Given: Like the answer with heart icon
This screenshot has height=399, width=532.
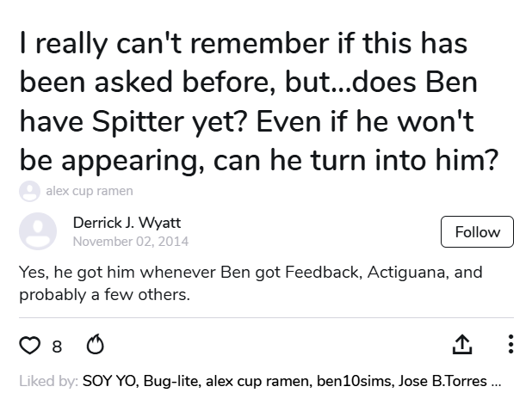Looking at the screenshot, I should tap(29, 346).
